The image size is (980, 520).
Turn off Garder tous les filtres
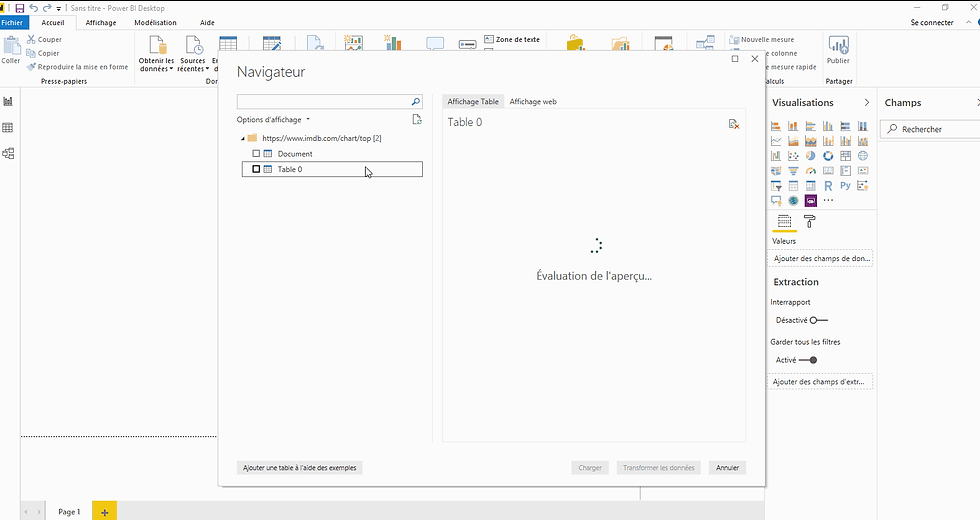click(808, 360)
